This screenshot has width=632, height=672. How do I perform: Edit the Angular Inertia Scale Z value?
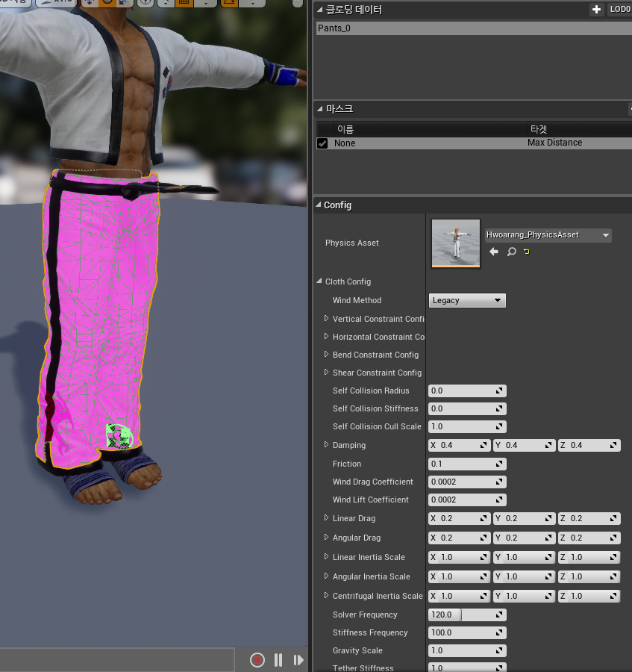(x=589, y=577)
